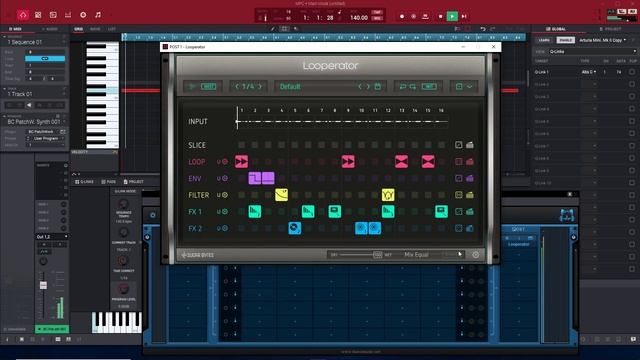Click the FILTER row eraser clear icon

pyautogui.click(x=470, y=195)
